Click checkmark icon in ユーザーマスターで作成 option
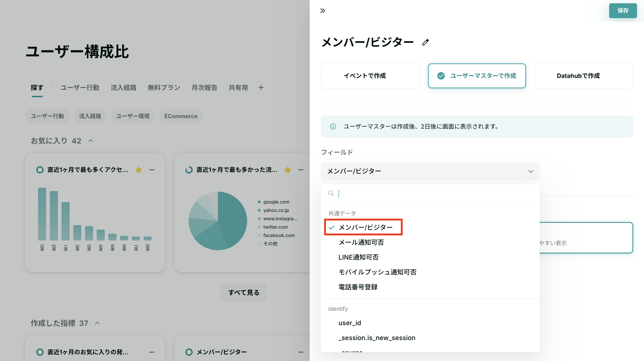Screen dimensions: 644x361 click(x=441, y=76)
